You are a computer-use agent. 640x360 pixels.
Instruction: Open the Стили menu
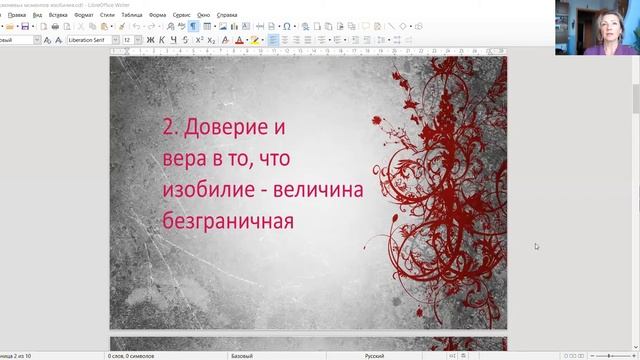pyautogui.click(x=107, y=15)
